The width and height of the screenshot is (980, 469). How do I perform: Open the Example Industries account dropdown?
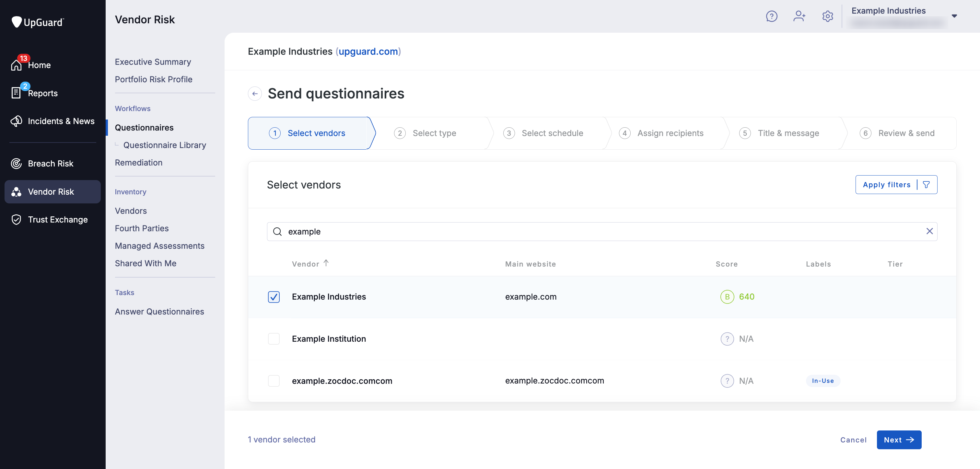click(954, 16)
